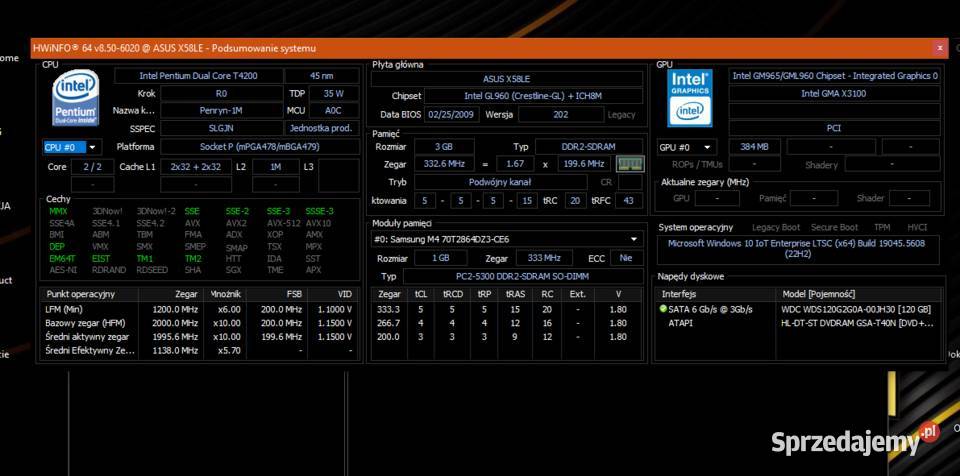The image size is (960, 476).
Task: Select the LFM (Min) operating point row
Action: 200,309
